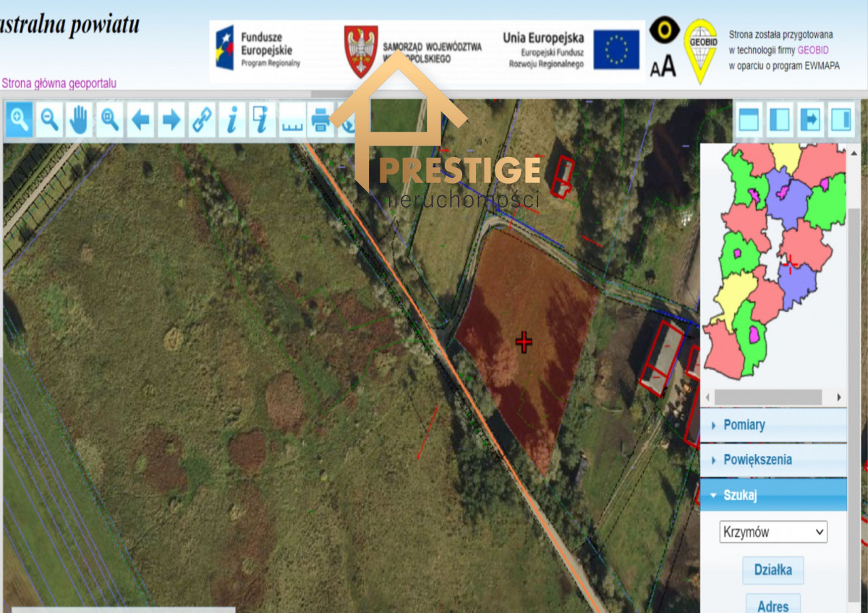Toggle the left side panel layout button
The height and width of the screenshot is (613, 868).
[x=779, y=119]
